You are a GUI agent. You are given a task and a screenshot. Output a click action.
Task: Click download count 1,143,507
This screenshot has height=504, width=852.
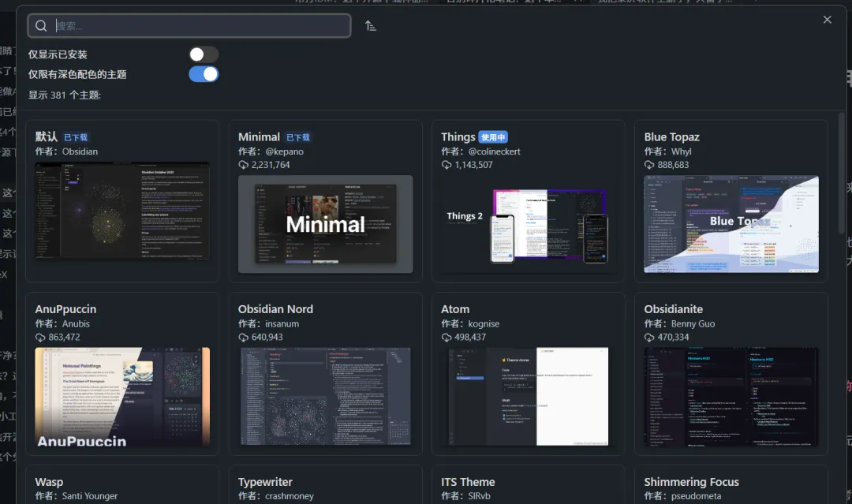474,165
